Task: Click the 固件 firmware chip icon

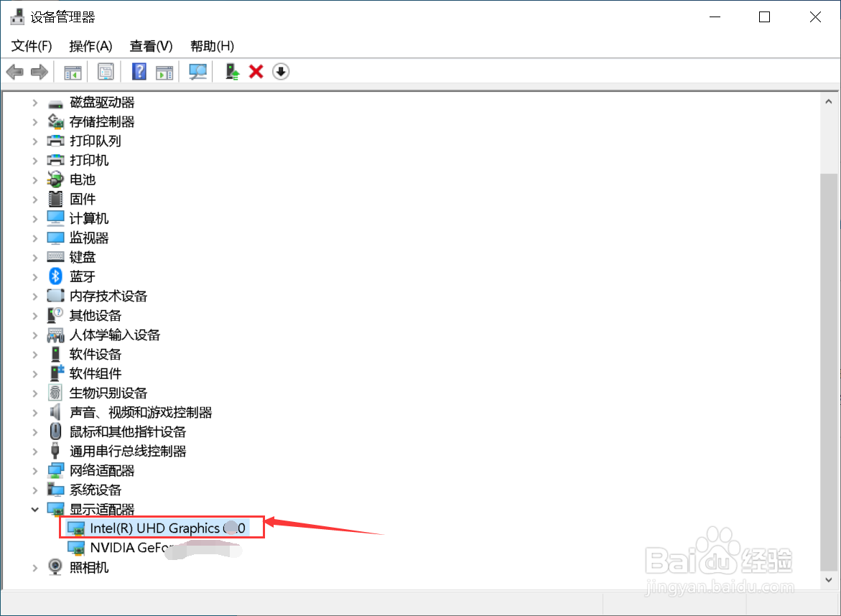Action: point(55,199)
